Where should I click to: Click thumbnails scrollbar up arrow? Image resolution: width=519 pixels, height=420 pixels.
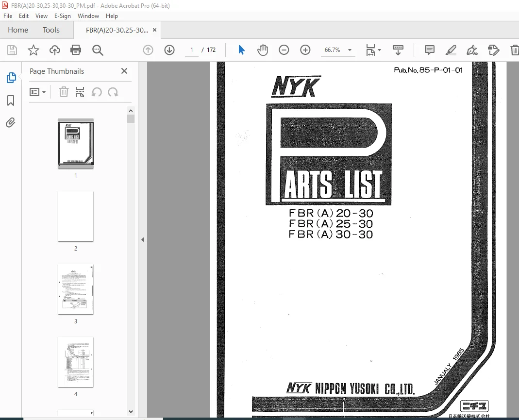(131, 111)
